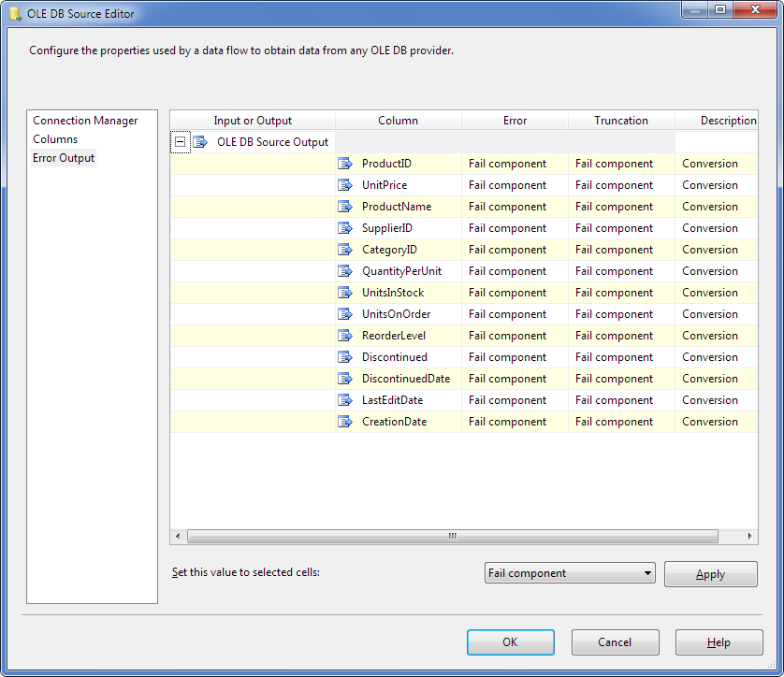Click the icon next to UnitsInStock
The width and height of the screenshot is (784, 677).
click(344, 293)
